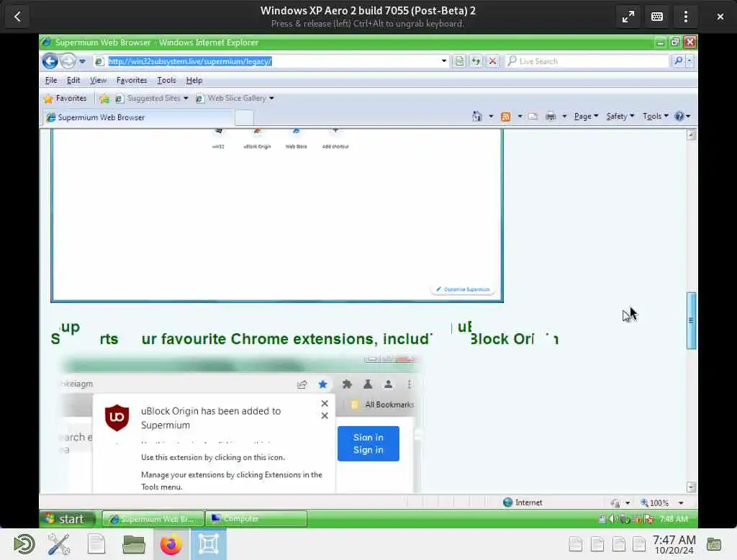
Task: Open the Windows start button
Action: click(x=67, y=519)
